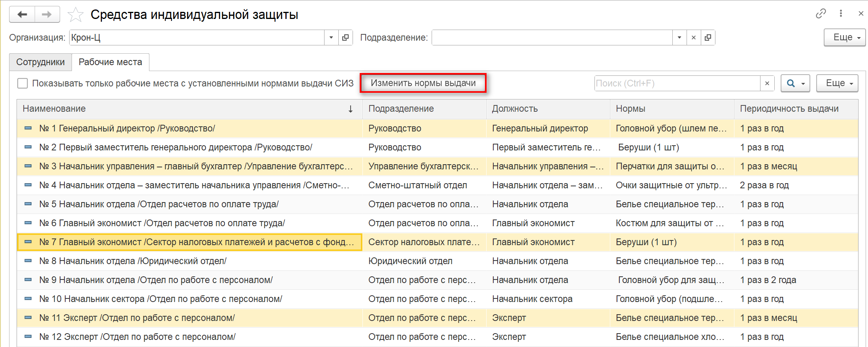868x347 pixels.
Task: Click the back navigation arrow
Action: coord(23,15)
